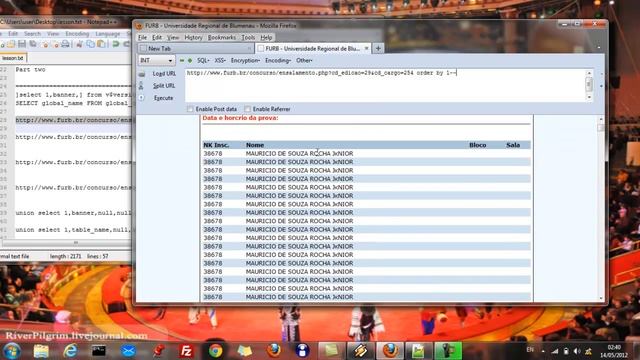This screenshot has height=360, width=640.
Task: Open Notepad++ Language menu
Action: [108, 33]
